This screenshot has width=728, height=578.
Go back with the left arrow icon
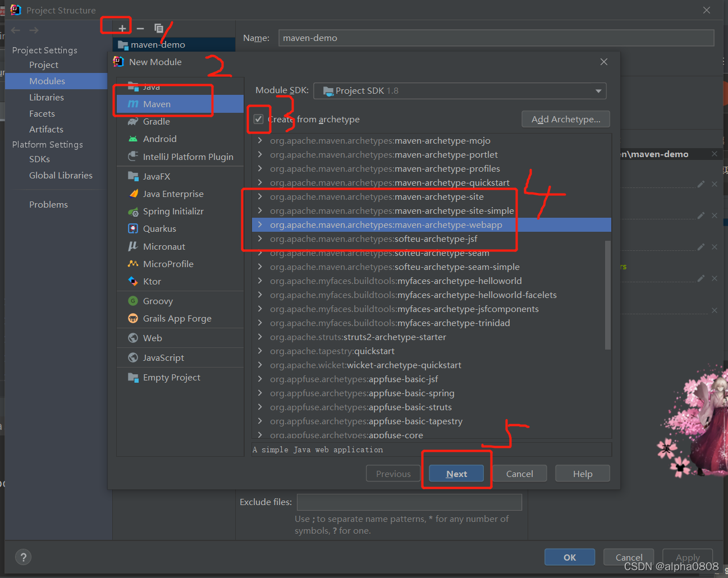point(16,30)
